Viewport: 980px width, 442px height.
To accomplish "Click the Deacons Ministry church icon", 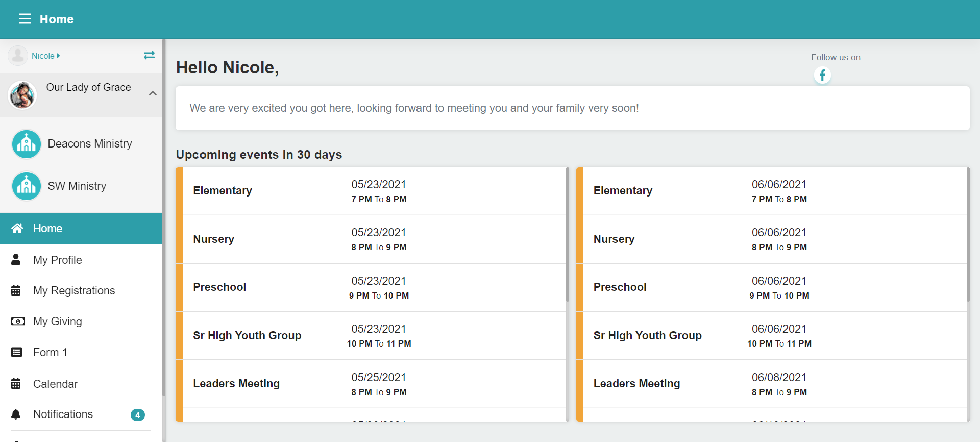I will click(x=27, y=144).
